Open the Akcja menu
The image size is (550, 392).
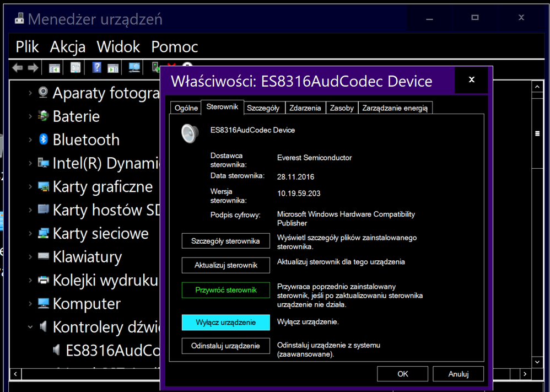point(68,47)
